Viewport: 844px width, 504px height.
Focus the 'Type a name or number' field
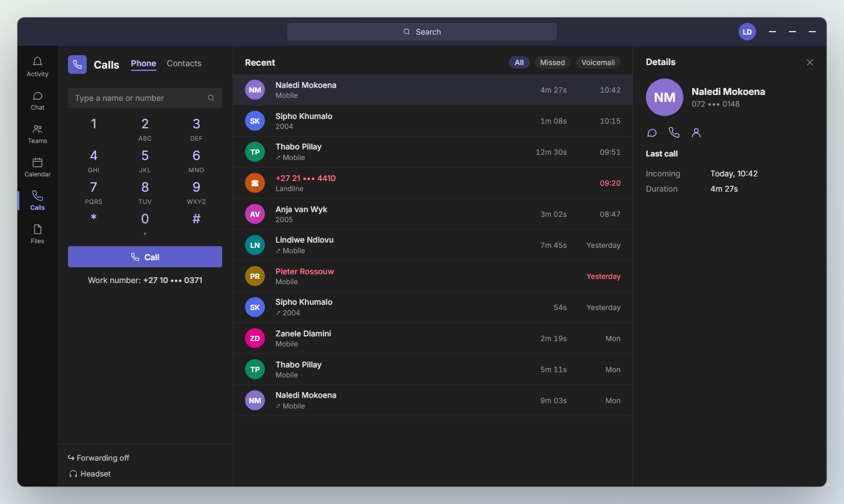pyautogui.click(x=145, y=98)
